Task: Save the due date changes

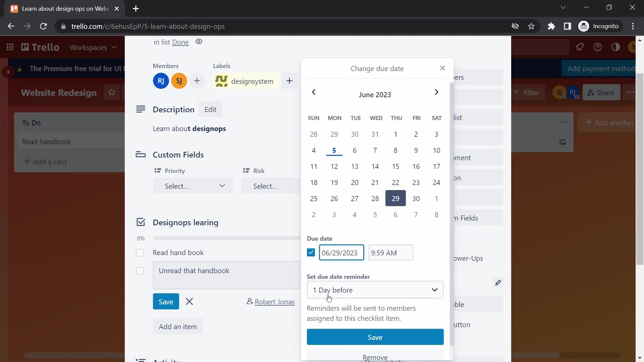Action: [x=375, y=337]
